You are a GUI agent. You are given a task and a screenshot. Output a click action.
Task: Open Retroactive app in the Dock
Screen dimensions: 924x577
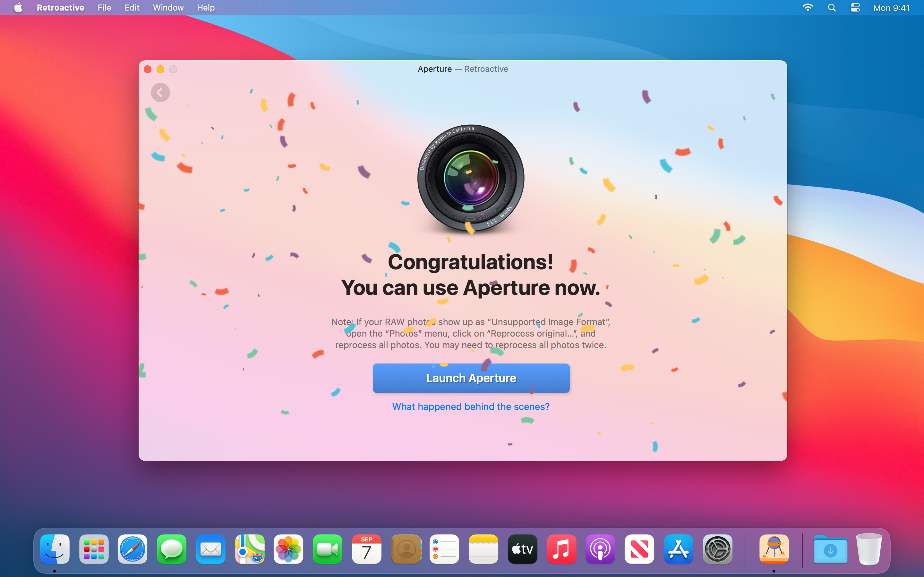click(774, 549)
